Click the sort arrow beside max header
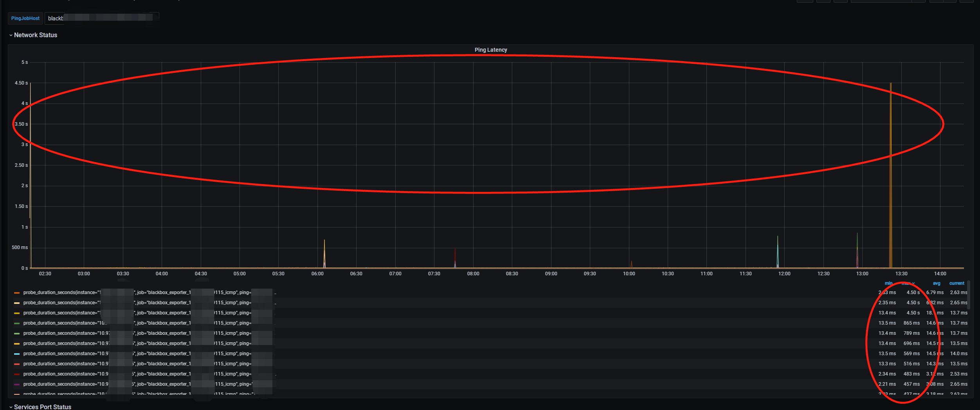The image size is (980, 410). [913, 283]
